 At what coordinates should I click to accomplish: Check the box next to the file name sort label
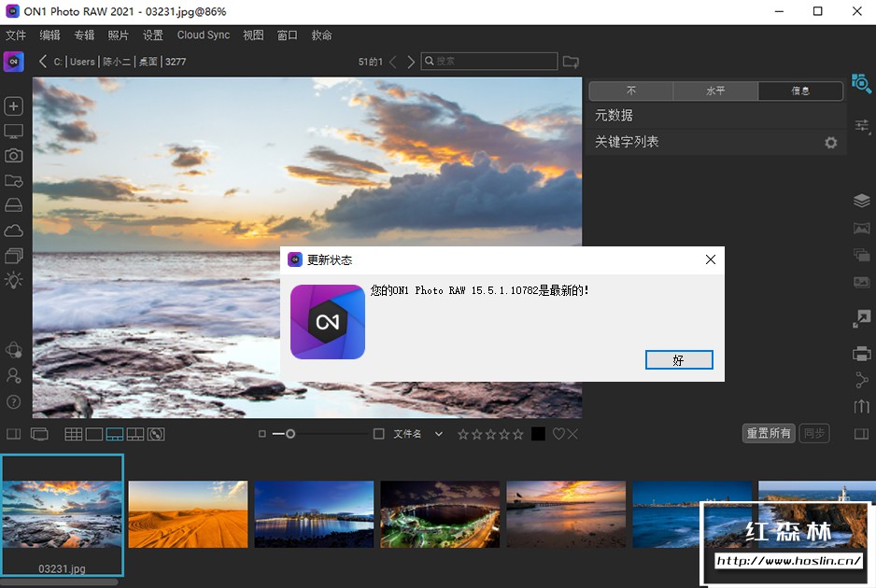point(379,434)
